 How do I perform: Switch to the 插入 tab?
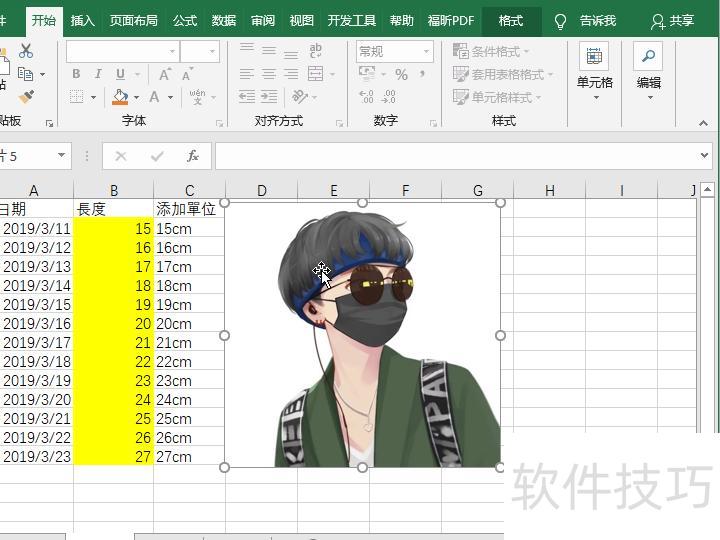click(x=82, y=21)
